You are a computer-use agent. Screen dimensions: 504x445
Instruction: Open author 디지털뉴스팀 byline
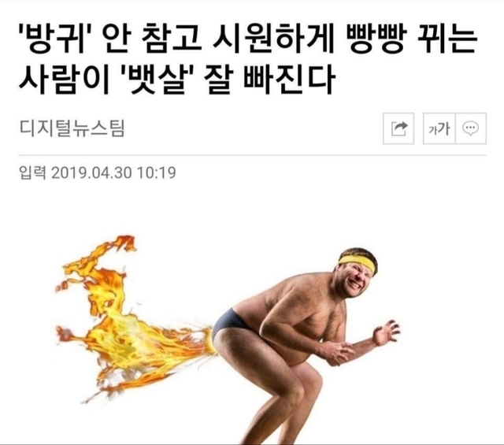click(x=72, y=128)
